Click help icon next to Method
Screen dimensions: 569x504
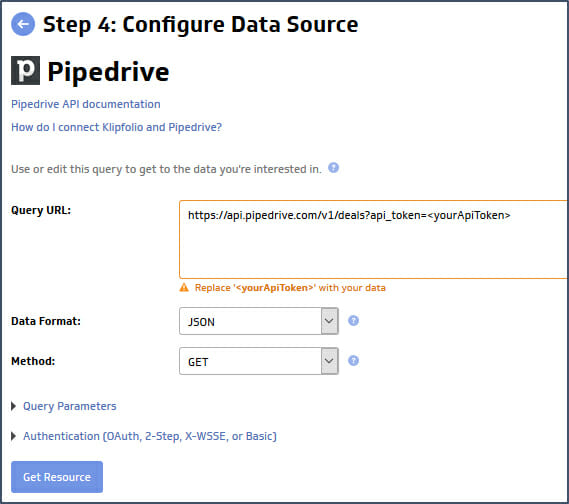coord(353,360)
